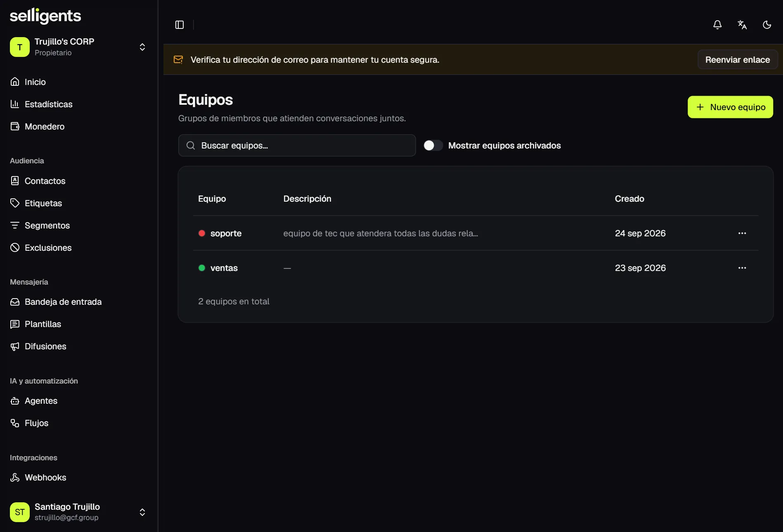
Task: Click the Estadísticas chart icon
Action: point(15,104)
